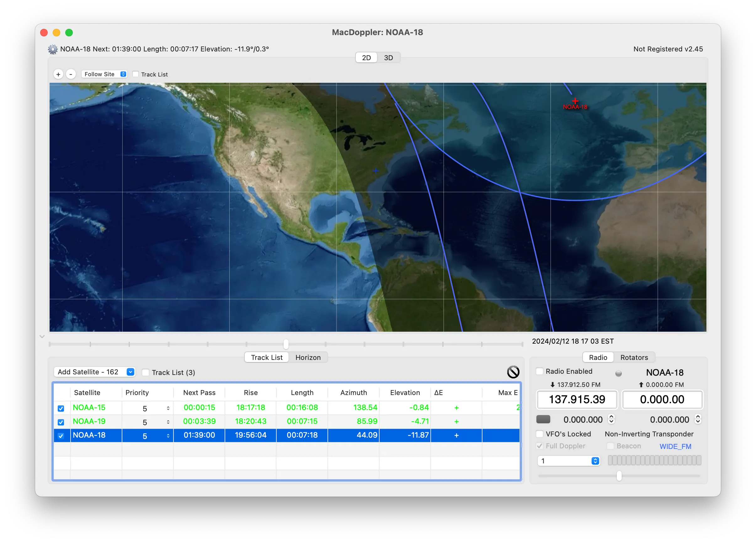Image resolution: width=756 pixels, height=543 pixels.
Task: Open the Follow Site dropdown
Action: coord(104,74)
